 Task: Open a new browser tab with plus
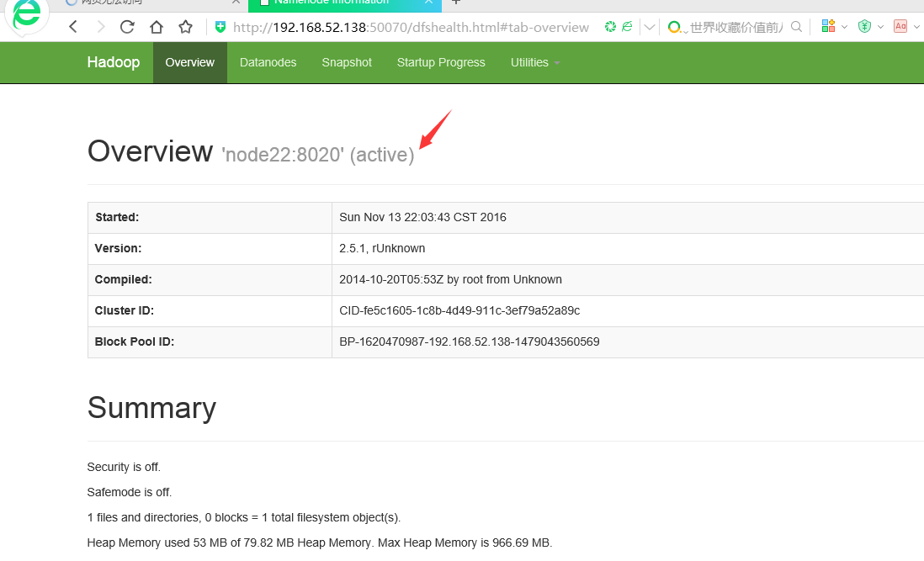(455, 3)
